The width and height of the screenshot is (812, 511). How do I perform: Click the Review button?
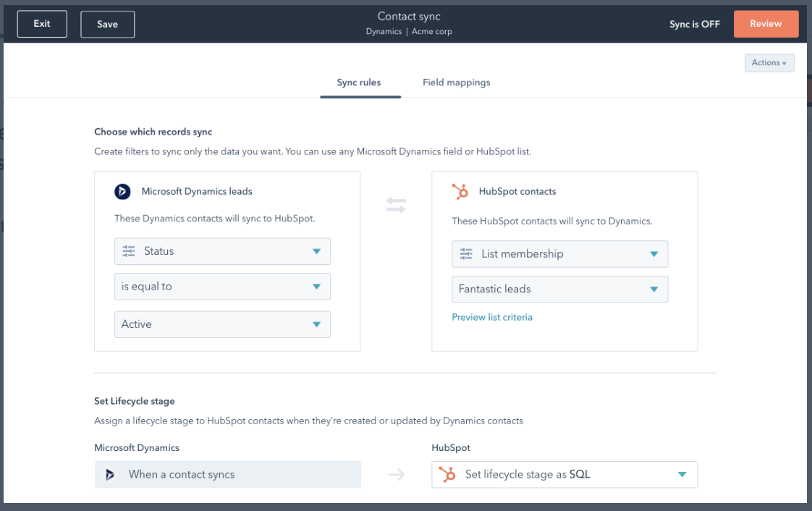coord(766,24)
